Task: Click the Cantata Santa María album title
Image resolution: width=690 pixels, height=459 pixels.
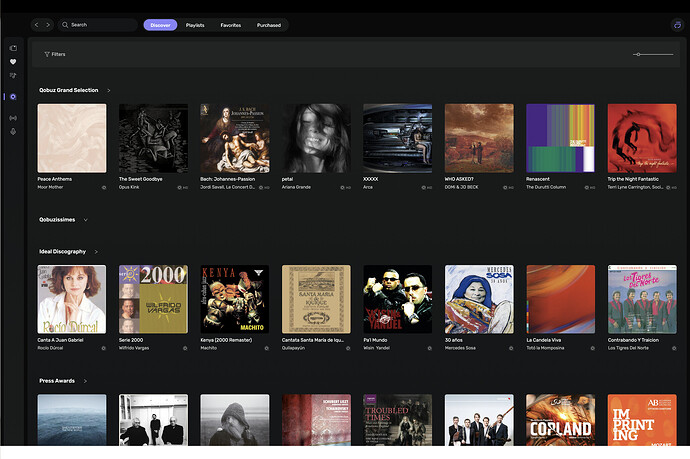Action: (313, 340)
